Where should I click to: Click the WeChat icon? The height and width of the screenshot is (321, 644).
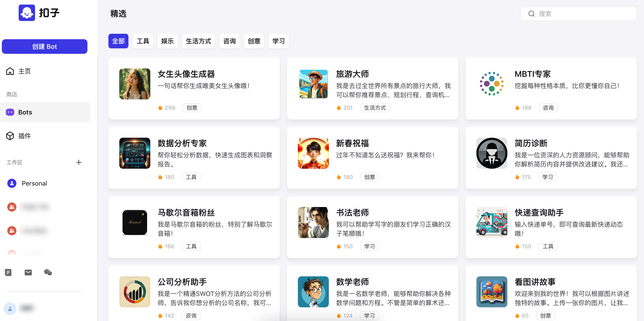[48, 272]
